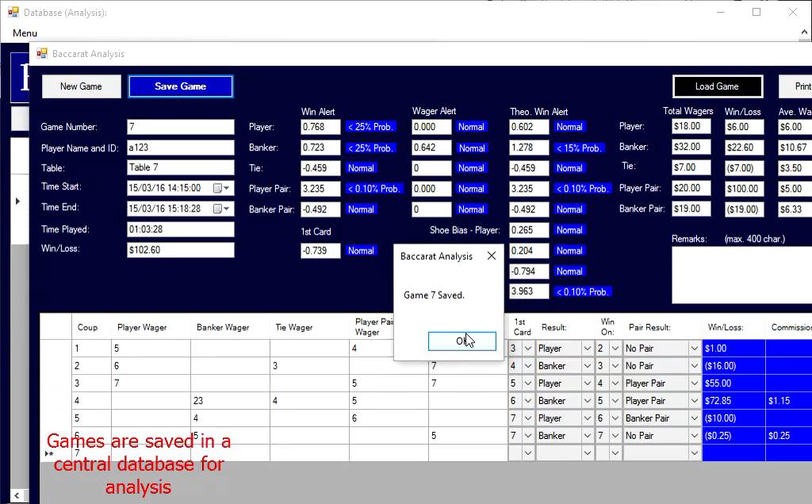812x504 pixels.
Task: Click Banker Wager cell 23 in coup 4
Action: click(x=230, y=401)
